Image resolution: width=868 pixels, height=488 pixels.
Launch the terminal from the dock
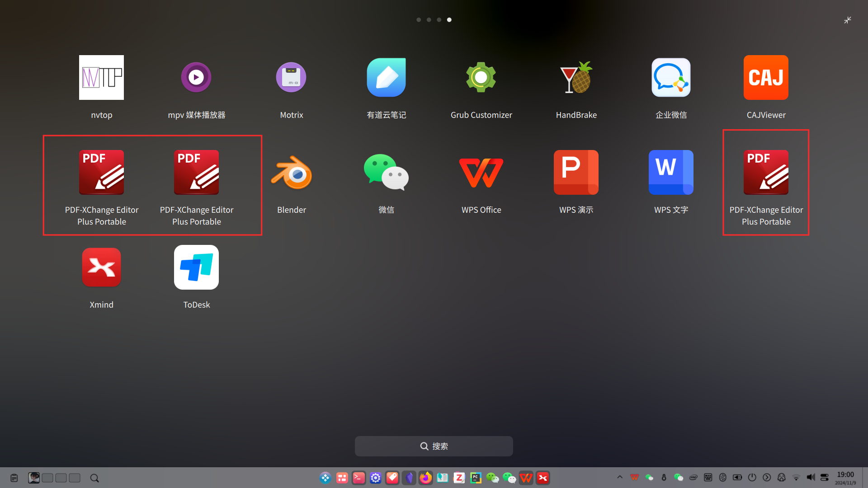click(x=359, y=478)
